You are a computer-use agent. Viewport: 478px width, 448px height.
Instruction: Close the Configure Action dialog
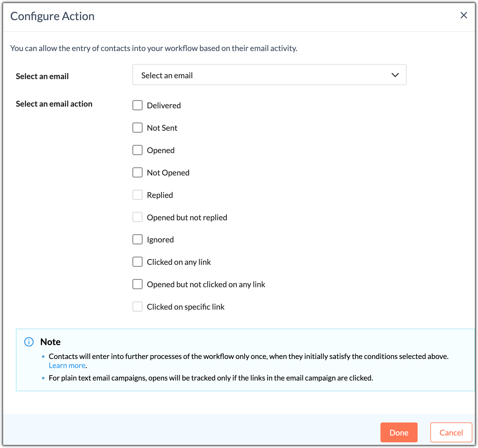click(x=464, y=15)
